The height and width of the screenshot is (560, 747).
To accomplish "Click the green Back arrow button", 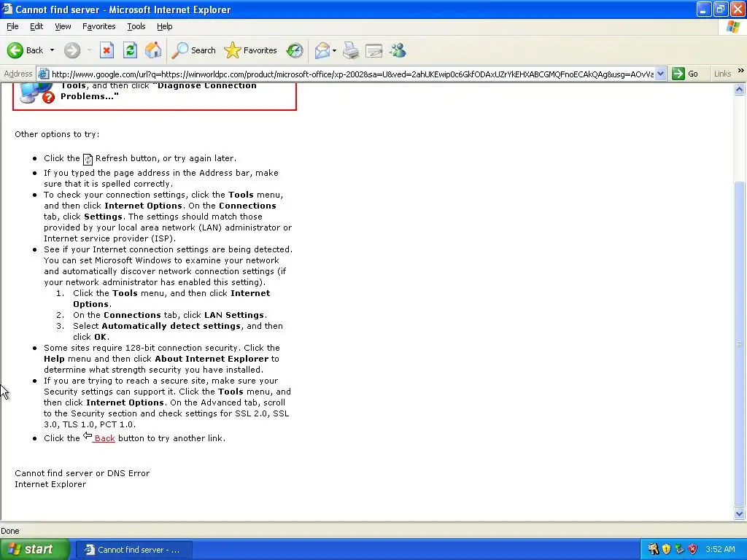I will (15, 50).
